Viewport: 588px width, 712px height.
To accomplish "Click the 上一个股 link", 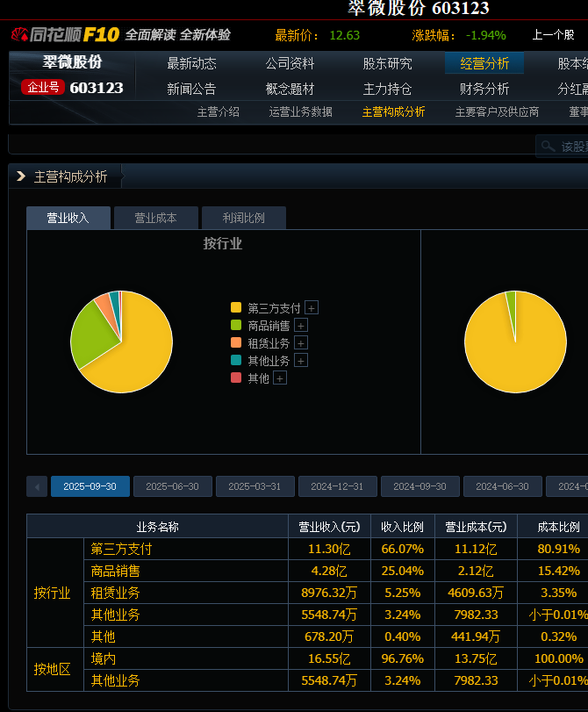I will (x=554, y=35).
